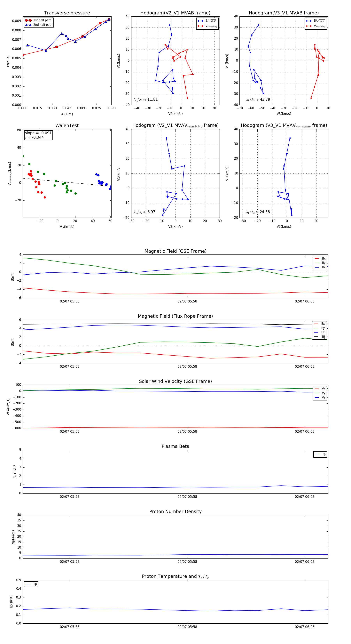The width and height of the screenshot is (351, 644).
Task: Click the 'Hodogram (V2_V1 MVAV remaining frame)' title
Action: click(x=175, y=125)
